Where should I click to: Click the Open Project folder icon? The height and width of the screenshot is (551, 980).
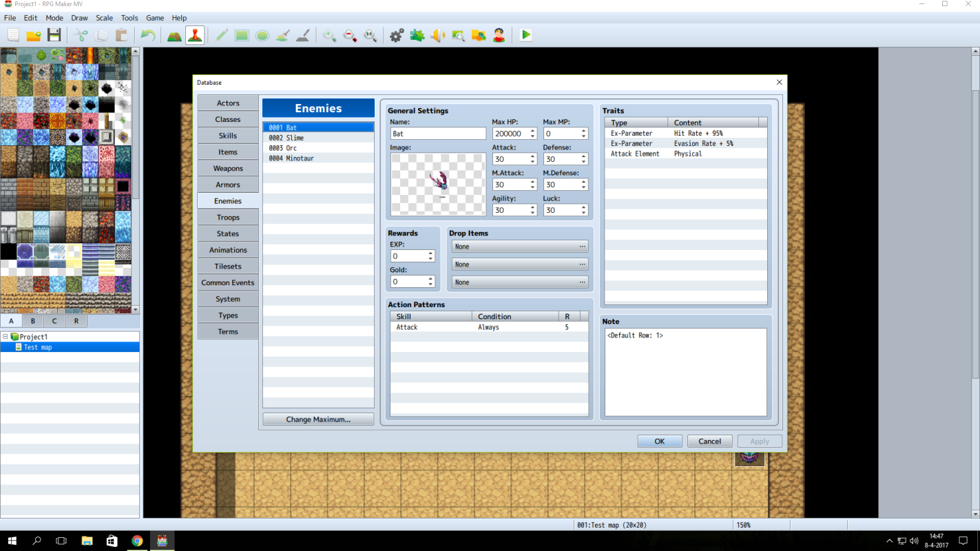(x=34, y=35)
